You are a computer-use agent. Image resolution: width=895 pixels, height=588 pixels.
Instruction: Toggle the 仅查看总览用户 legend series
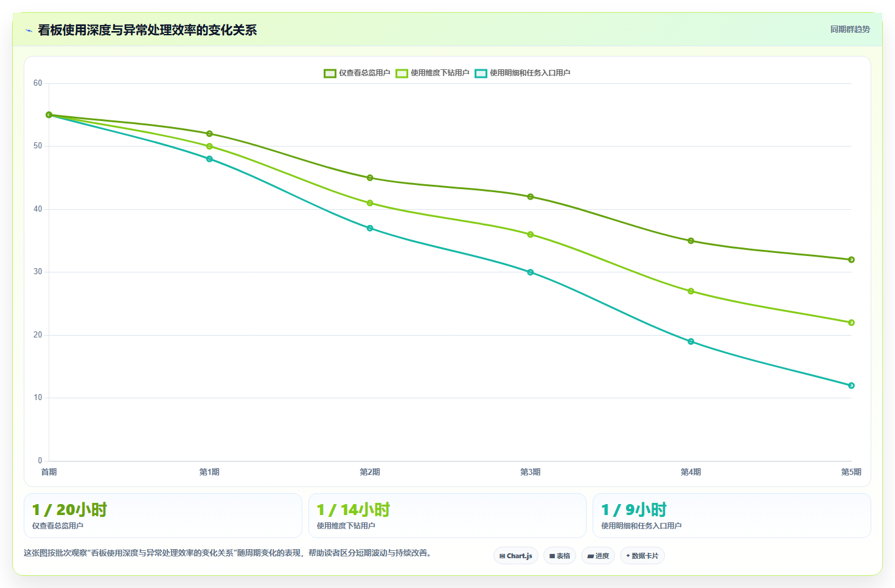(357, 73)
